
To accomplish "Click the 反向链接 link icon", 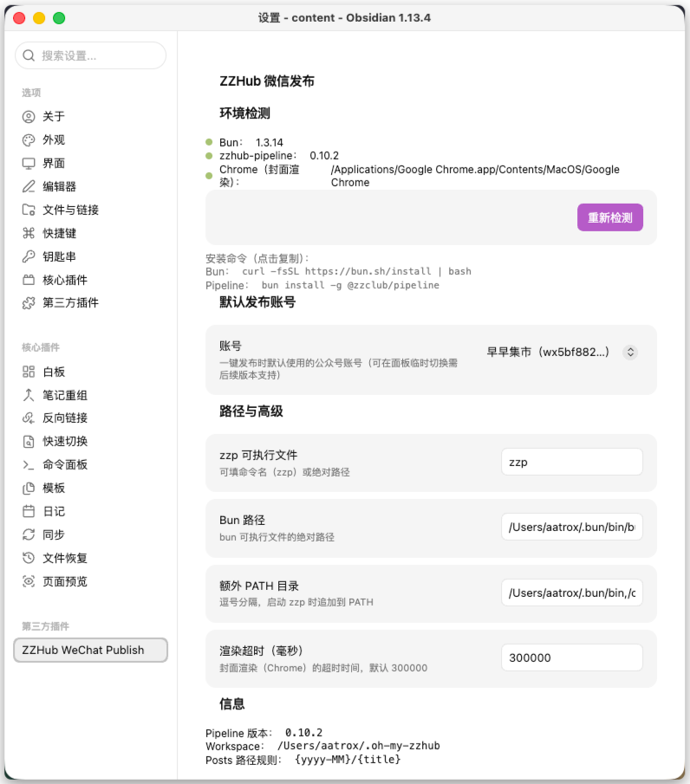I will [x=29, y=418].
